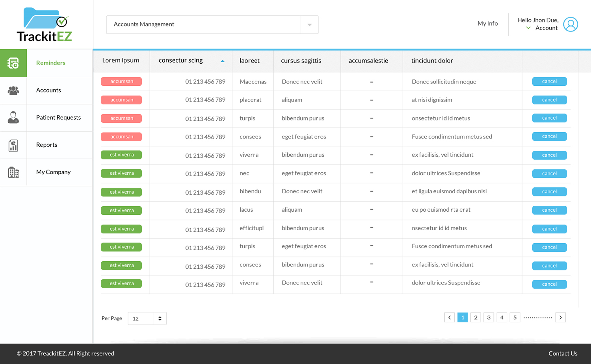
Task: Click the first red accumsan status badge
Action: pyautogui.click(x=121, y=81)
